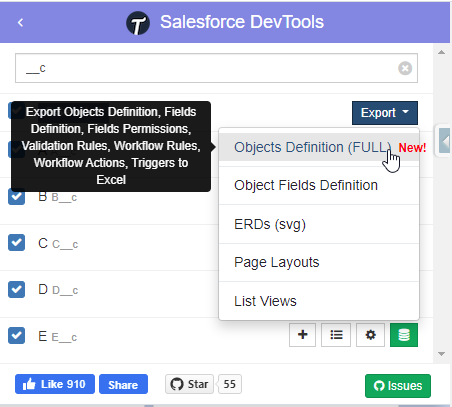The image size is (452, 407).
Task: Open object settings with the gear icon
Action: pos(370,335)
